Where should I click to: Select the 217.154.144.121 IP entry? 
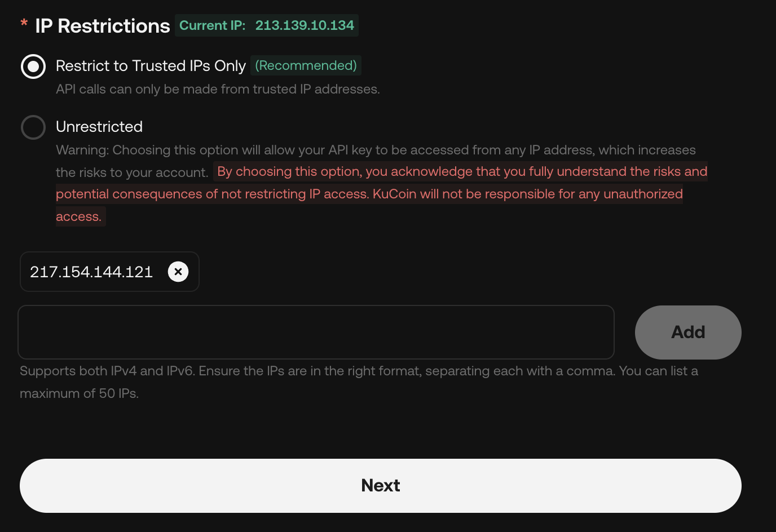(x=91, y=272)
